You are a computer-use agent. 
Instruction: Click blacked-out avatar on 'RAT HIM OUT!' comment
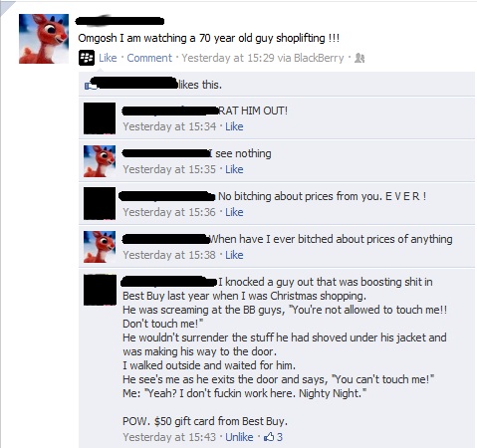coord(100,118)
